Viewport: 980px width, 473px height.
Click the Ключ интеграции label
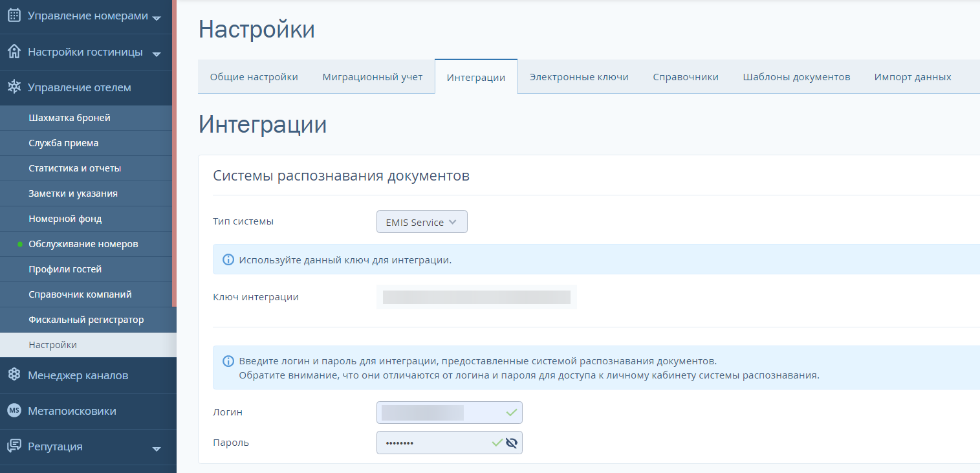[x=256, y=297]
